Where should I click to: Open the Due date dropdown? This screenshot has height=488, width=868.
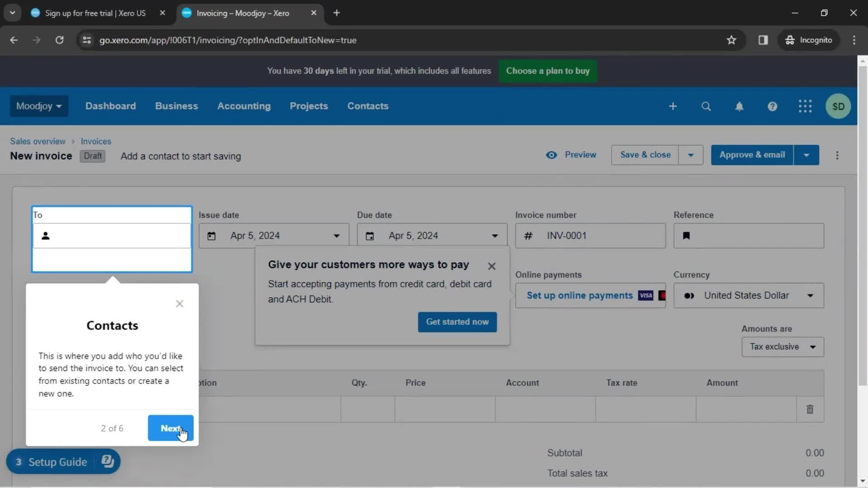pos(495,236)
